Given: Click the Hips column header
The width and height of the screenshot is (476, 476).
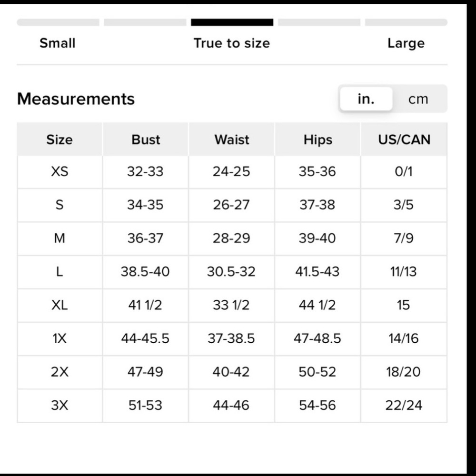Looking at the screenshot, I should 317,139.
